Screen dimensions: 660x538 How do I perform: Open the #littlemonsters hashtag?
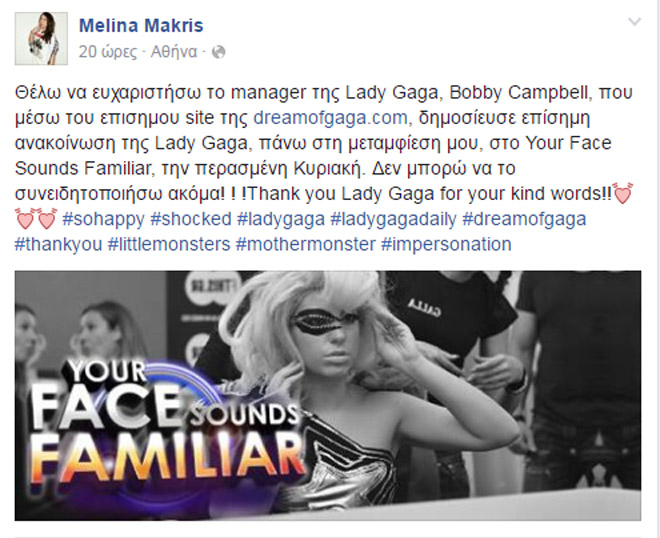pos(169,245)
